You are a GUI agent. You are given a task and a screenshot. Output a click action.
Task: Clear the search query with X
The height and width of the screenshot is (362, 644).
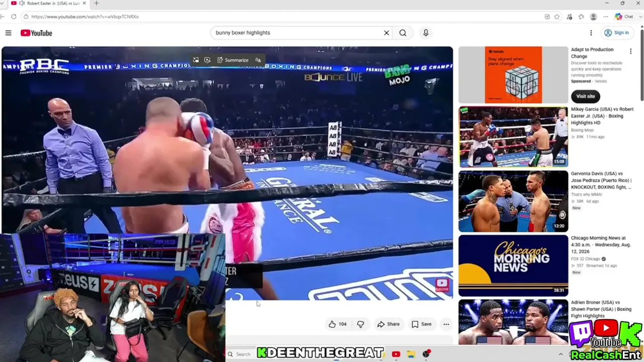(386, 33)
